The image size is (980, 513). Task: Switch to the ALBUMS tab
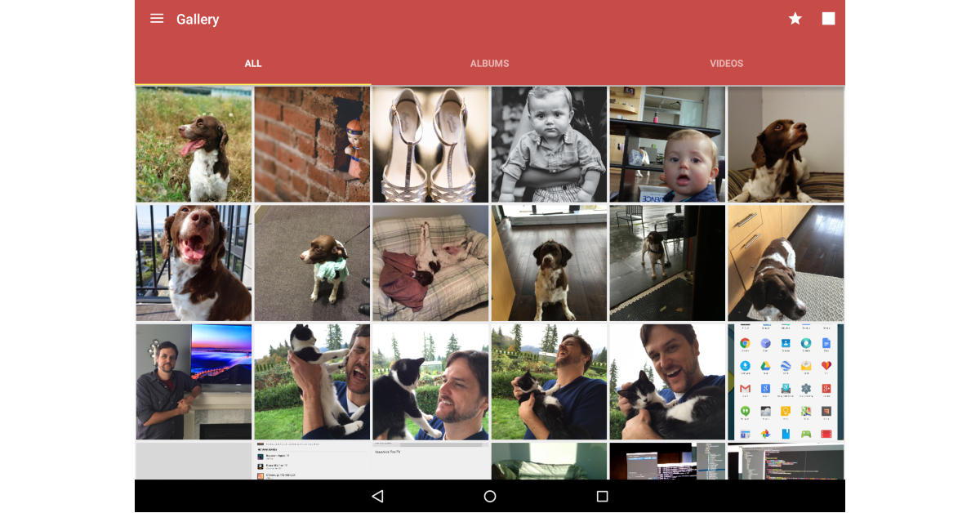[x=490, y=64]
